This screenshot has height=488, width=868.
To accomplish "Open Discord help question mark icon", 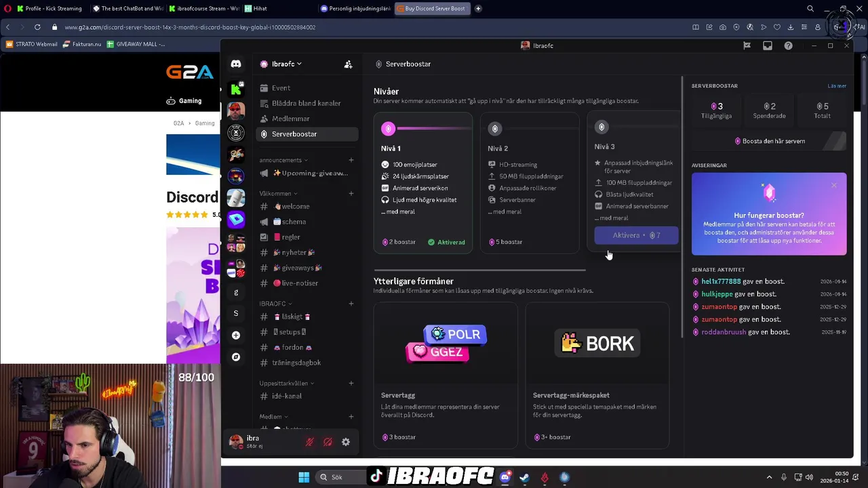I will click(x=788, y=45).
